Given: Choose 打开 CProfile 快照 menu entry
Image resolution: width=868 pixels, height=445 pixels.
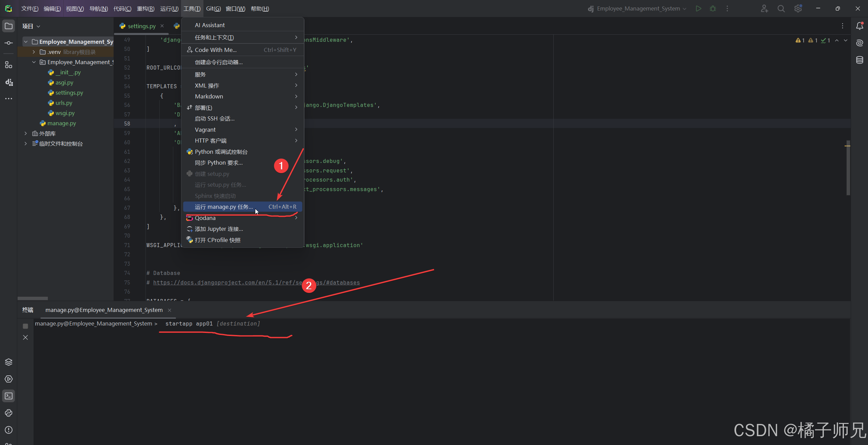Looking at the screenshot, I should tap(243, 240).
